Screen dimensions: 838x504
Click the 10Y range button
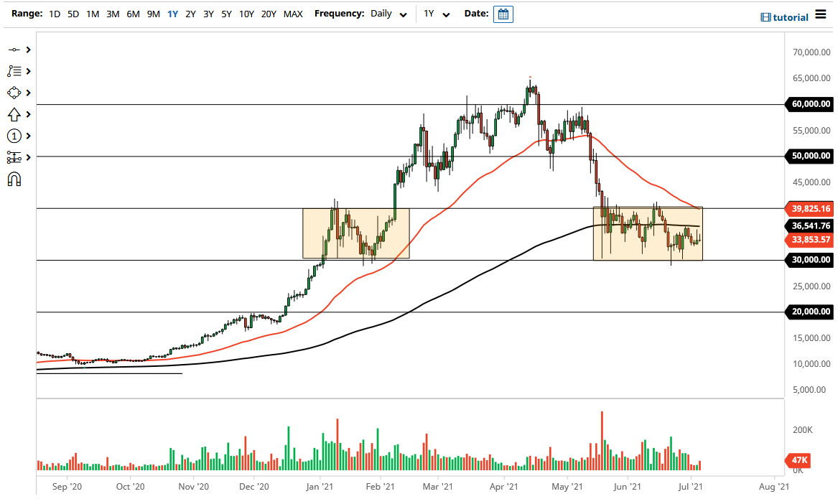pyautogui.click(x=246, y=14)
